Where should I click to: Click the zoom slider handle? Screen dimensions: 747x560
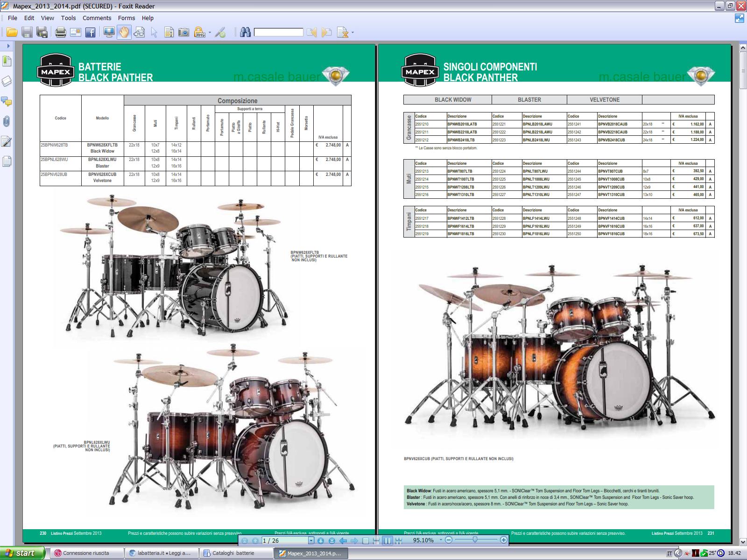475,540
